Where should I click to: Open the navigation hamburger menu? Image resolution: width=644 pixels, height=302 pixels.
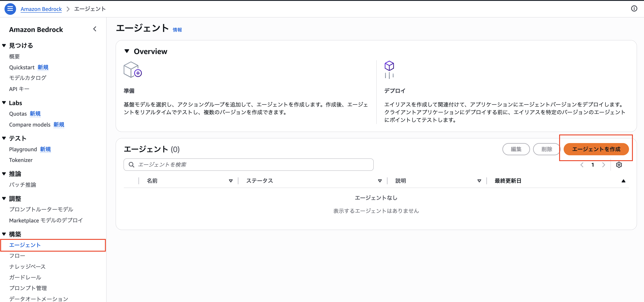tap(10, 9)
